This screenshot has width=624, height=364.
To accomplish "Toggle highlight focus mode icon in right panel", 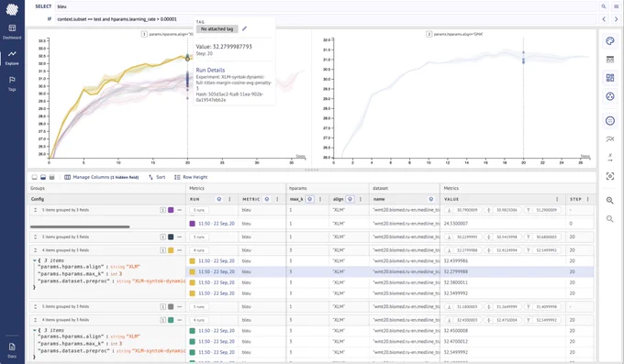I will pyautogui.click(x=609, y=176).
